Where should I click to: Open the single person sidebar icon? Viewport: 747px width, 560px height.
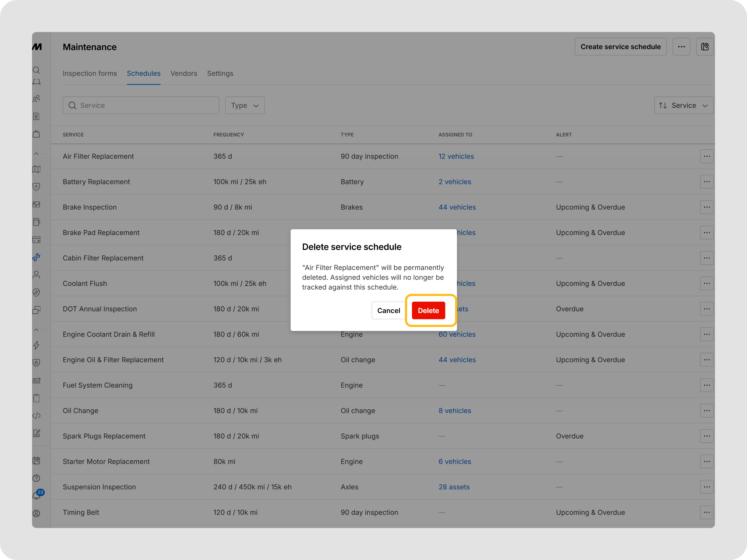37,275
